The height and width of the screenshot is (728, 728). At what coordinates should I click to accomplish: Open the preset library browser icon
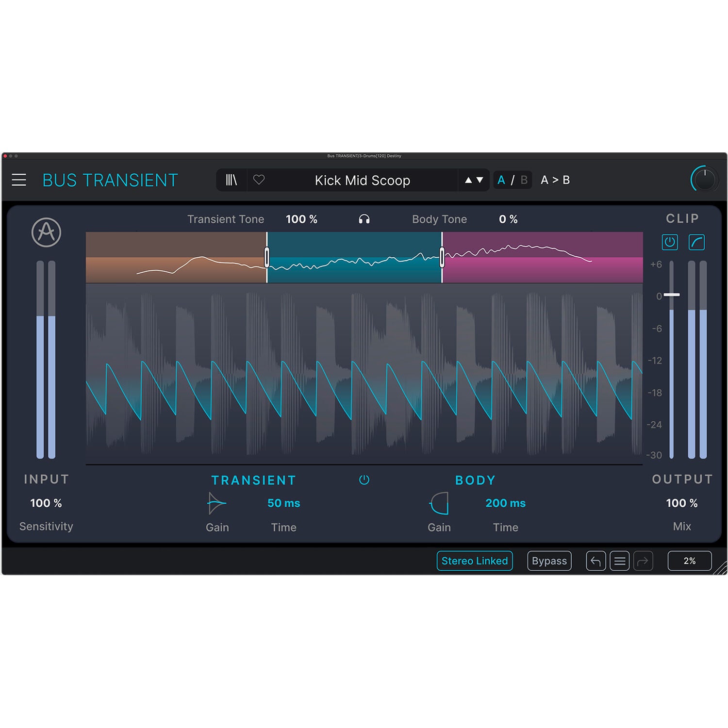(x=231, y=180)
